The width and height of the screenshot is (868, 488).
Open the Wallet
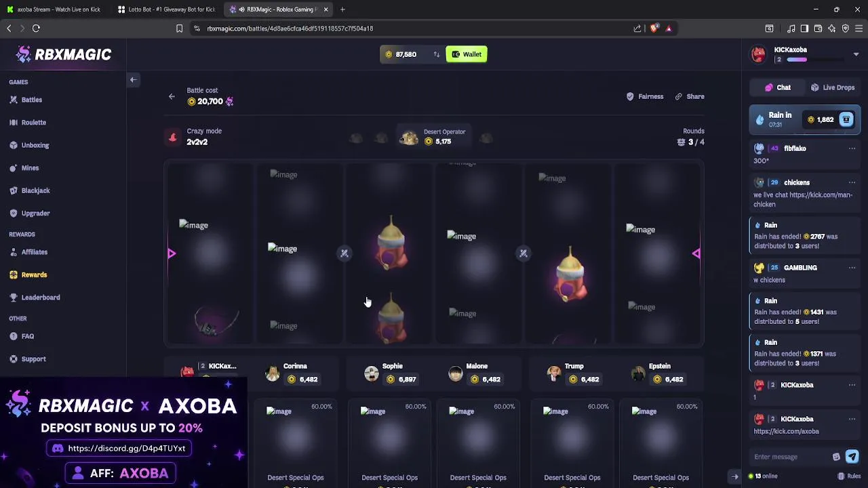[x=467, y=54]
